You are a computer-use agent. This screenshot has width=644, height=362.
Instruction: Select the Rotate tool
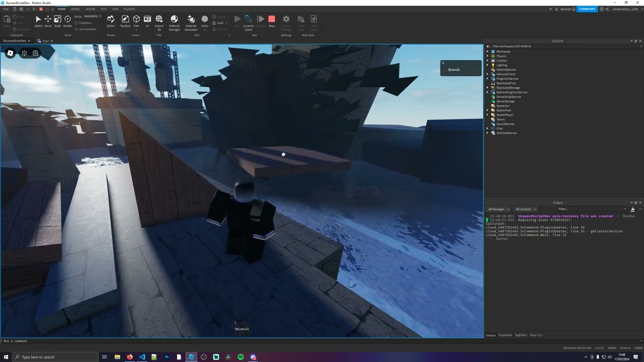tap(67, 21)
